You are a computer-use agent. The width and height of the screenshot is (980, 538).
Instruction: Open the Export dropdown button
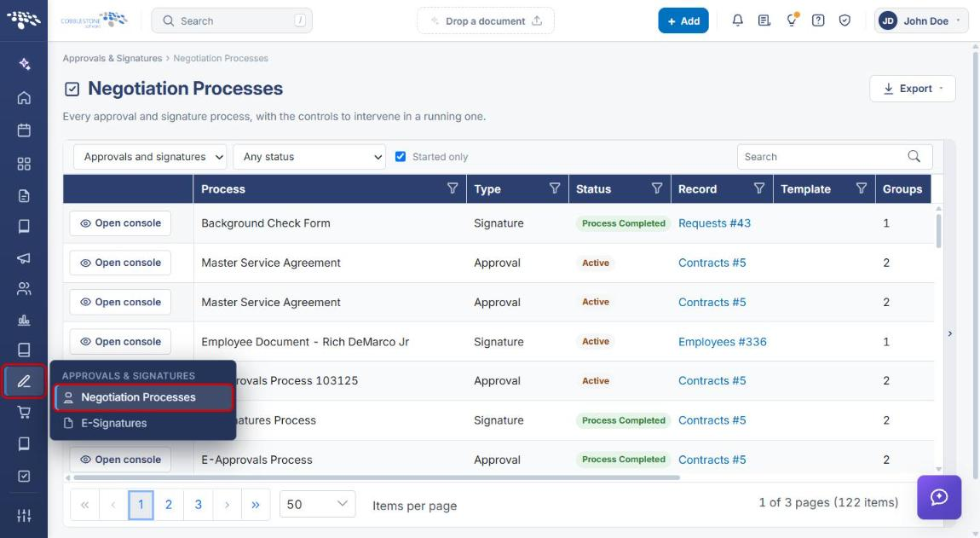click(x=912, y=89)
